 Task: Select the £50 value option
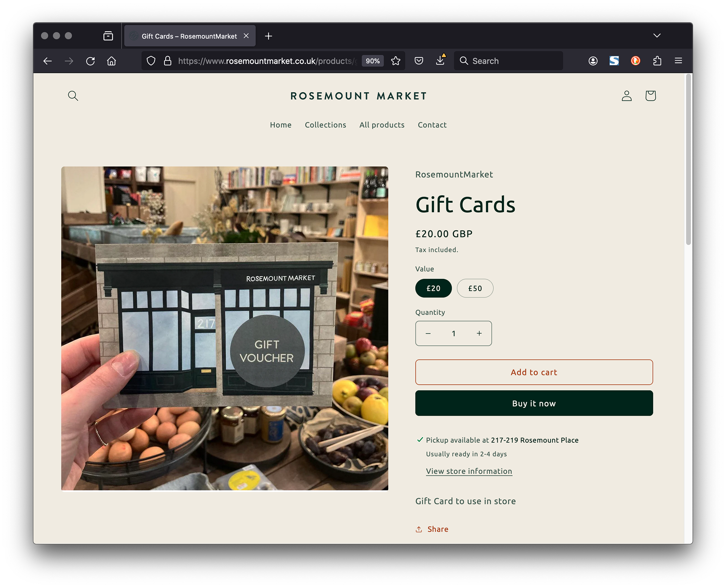pos(475,288)
